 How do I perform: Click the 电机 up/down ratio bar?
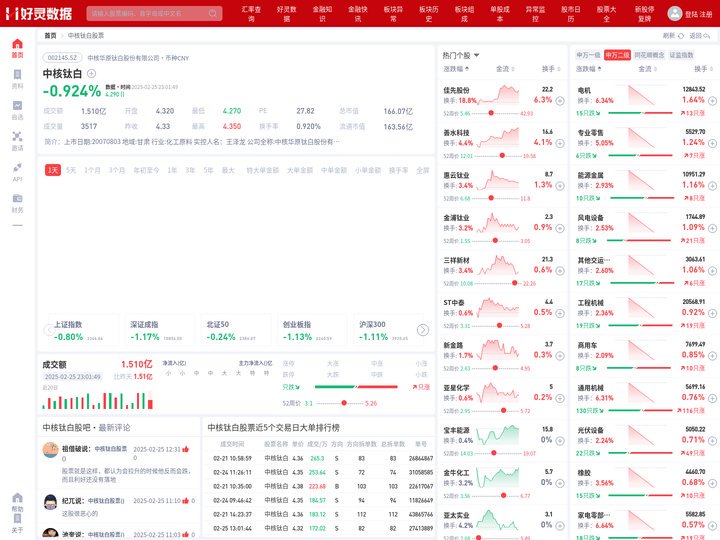640,112
